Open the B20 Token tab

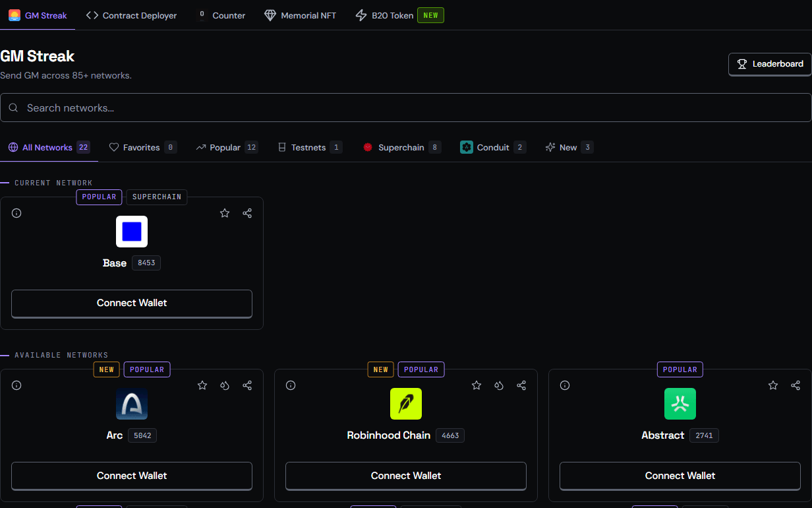[399, 15]
